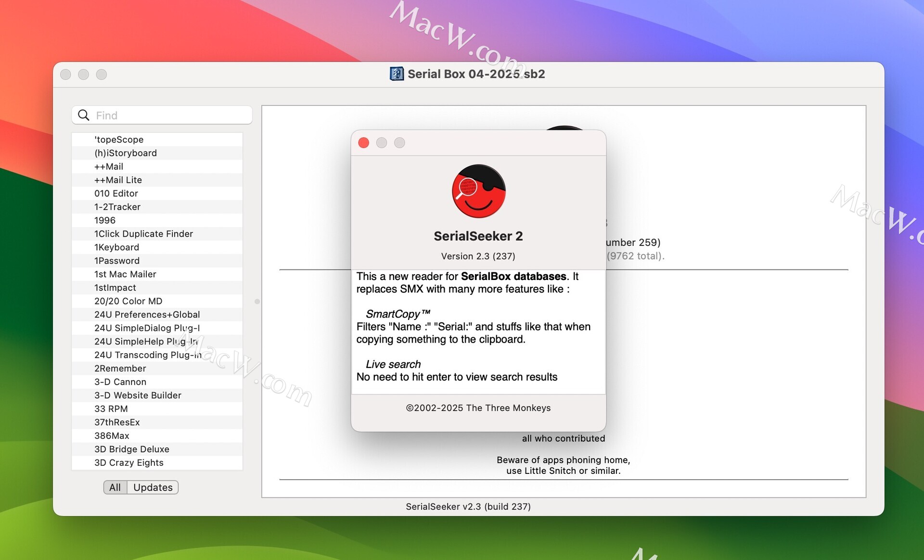Select the 1996 entry
This screenshot has width=924, height=560.
pos(157,220)
